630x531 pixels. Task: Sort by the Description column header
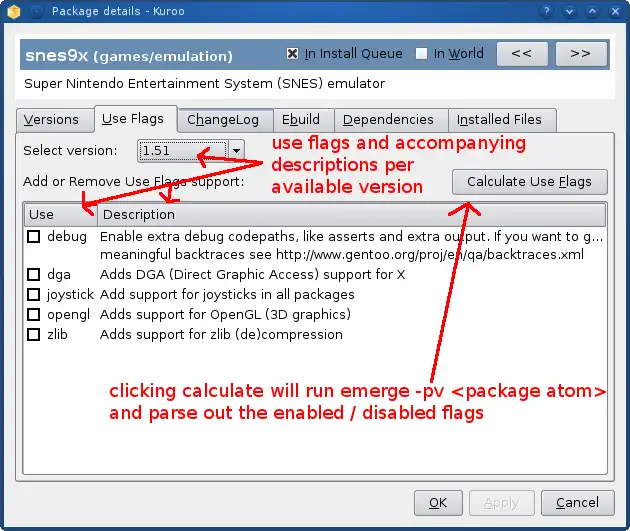tap(351, 214)
